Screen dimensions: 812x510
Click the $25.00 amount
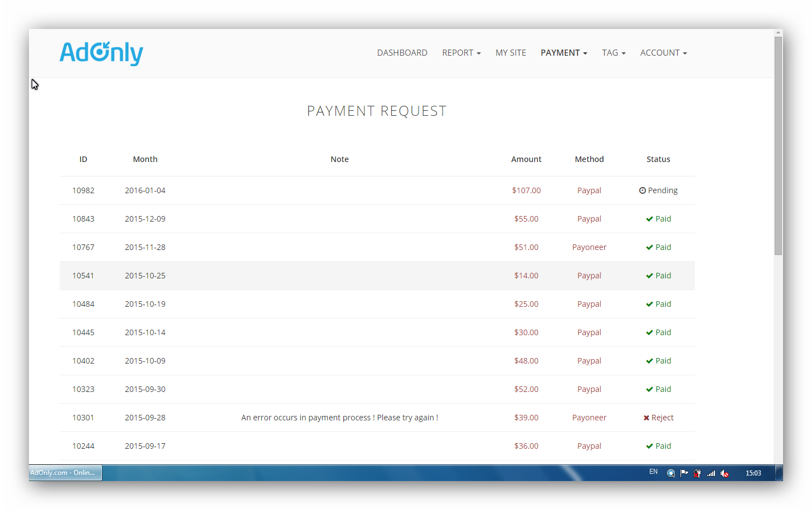[x=527, y=304]
